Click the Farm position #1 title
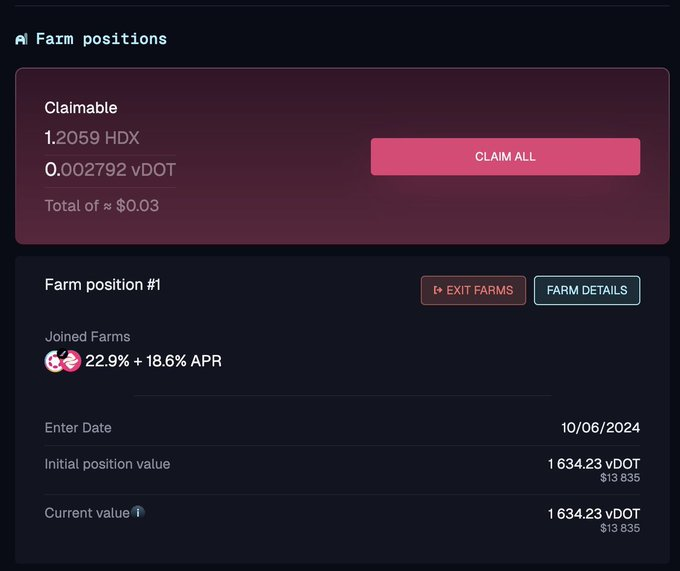 coord(103,285)
